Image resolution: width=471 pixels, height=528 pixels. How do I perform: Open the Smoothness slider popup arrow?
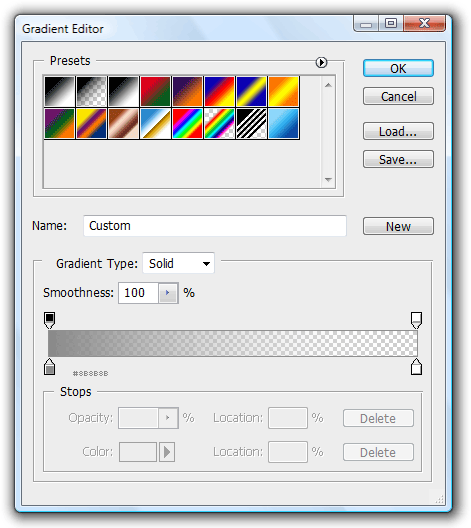[168, 293]
